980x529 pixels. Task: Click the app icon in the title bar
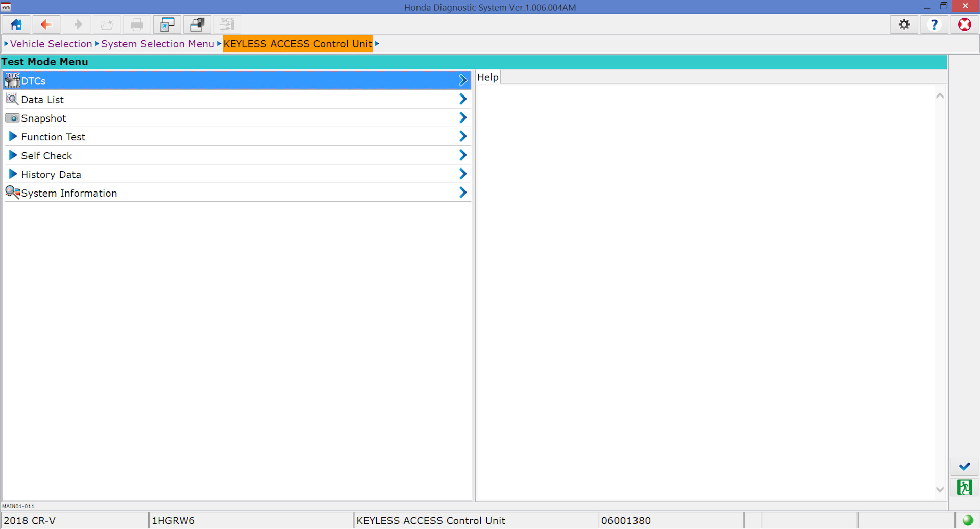[x=6, y=6]
